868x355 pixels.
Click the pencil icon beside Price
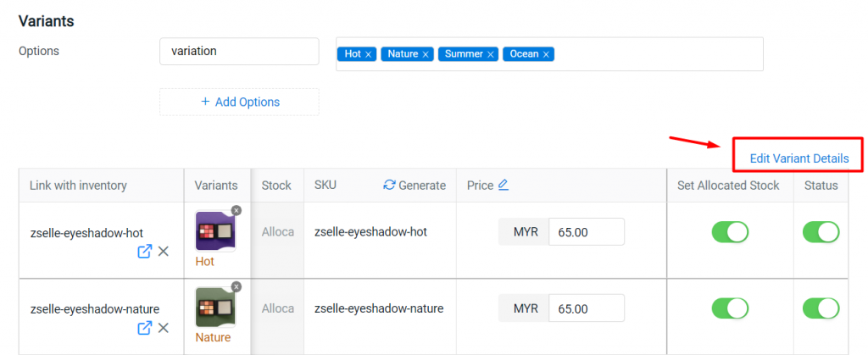pyautogui.click(x=503, y=186)
